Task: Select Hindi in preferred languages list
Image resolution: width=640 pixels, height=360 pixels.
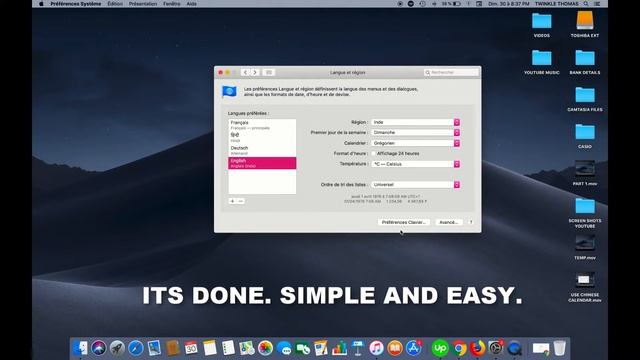Action: pyautogui.click(x=262, y=138)
